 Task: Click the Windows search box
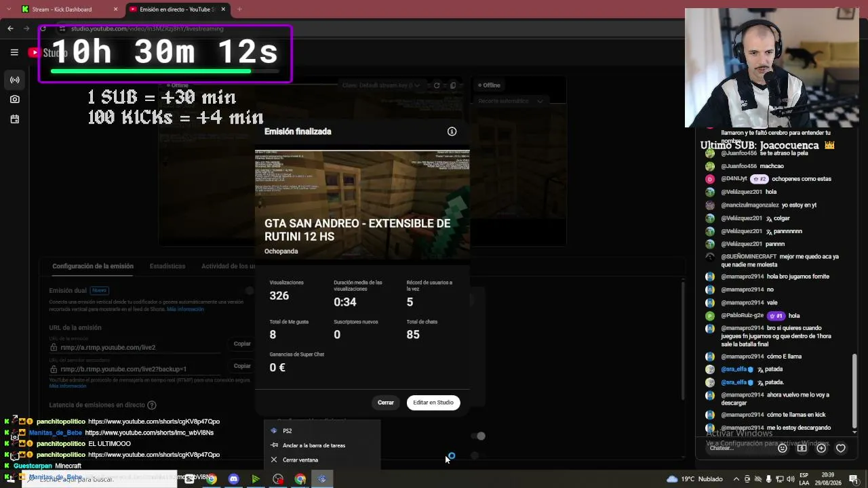(98, 479)
